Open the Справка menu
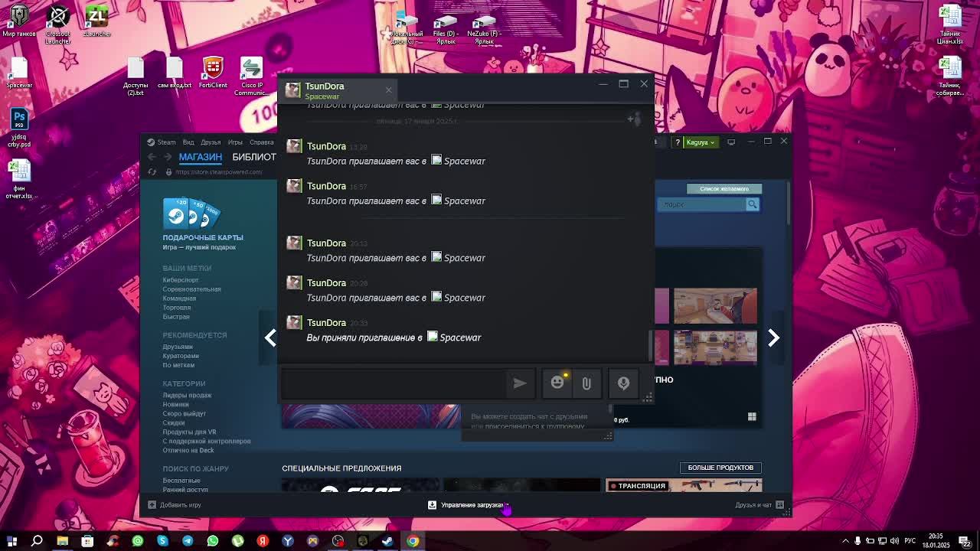980x551 pixels. pos(262,142)
